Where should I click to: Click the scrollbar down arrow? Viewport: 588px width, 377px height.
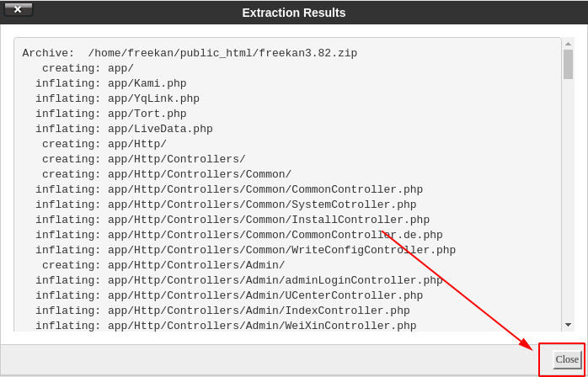[x=568, y=325]
